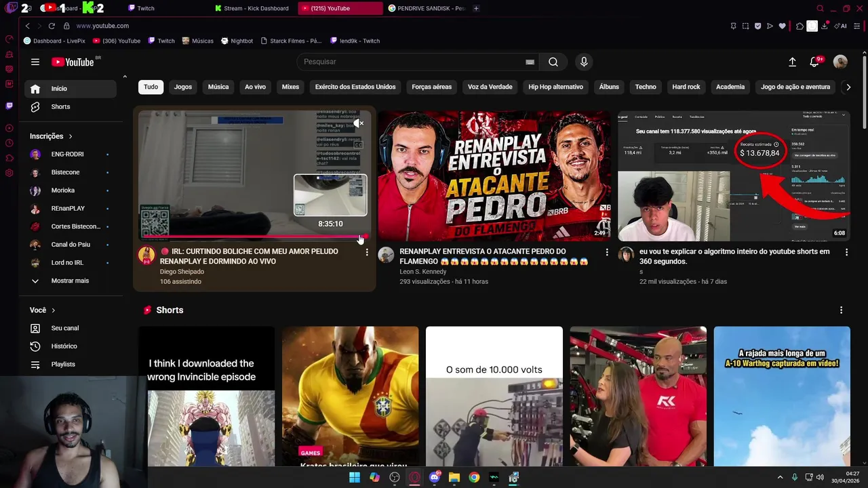Screen dimensions: 868x488
Task: Select the Ao vivo category chip
Action: 255,87
